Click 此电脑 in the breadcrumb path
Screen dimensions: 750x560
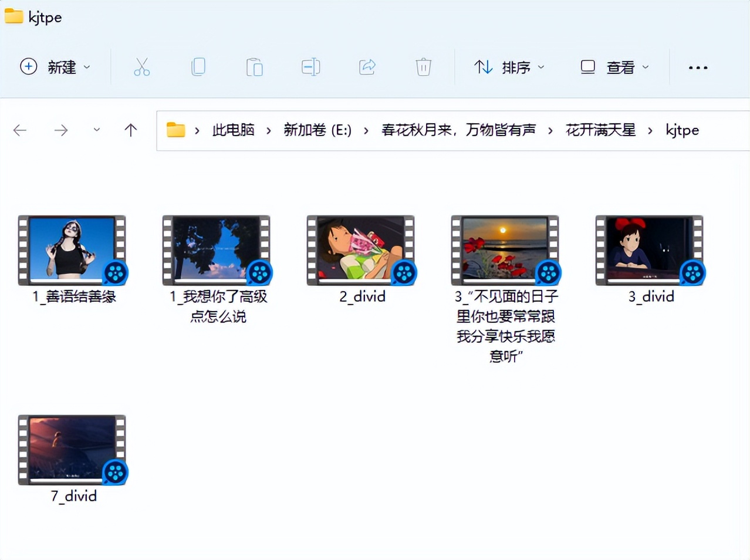232,130
